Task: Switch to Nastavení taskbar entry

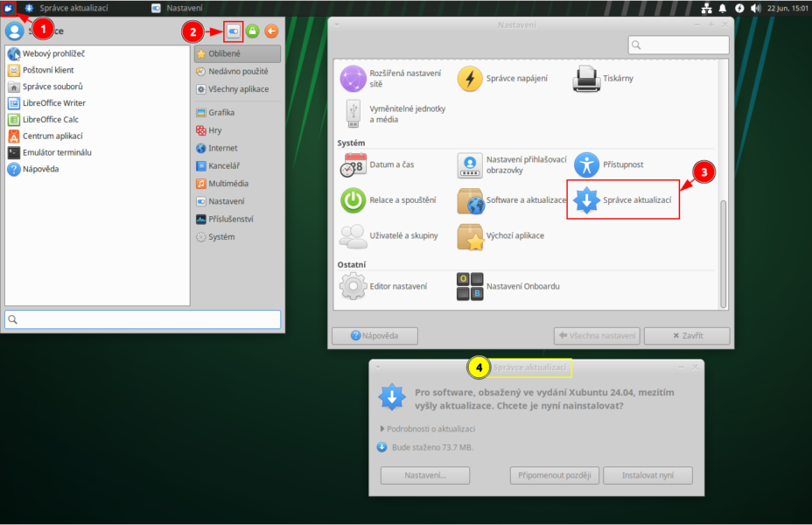Action: coord(178,8)
